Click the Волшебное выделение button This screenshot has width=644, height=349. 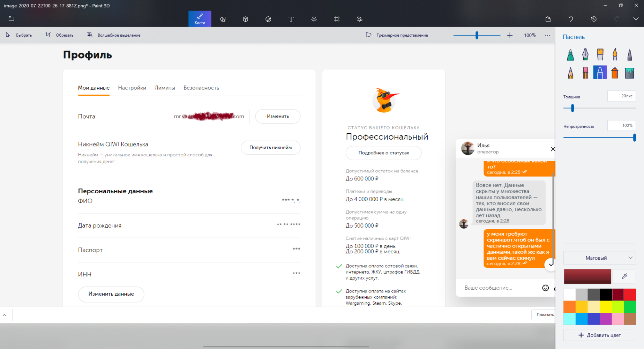coord(114,35)
